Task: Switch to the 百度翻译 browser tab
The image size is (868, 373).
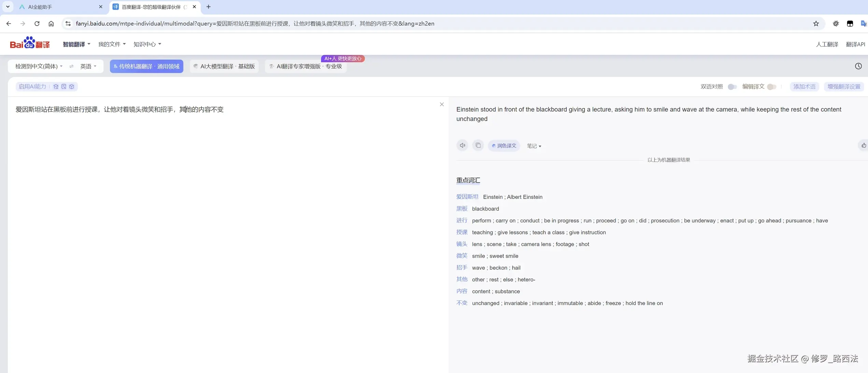Action: click(150, 7)
